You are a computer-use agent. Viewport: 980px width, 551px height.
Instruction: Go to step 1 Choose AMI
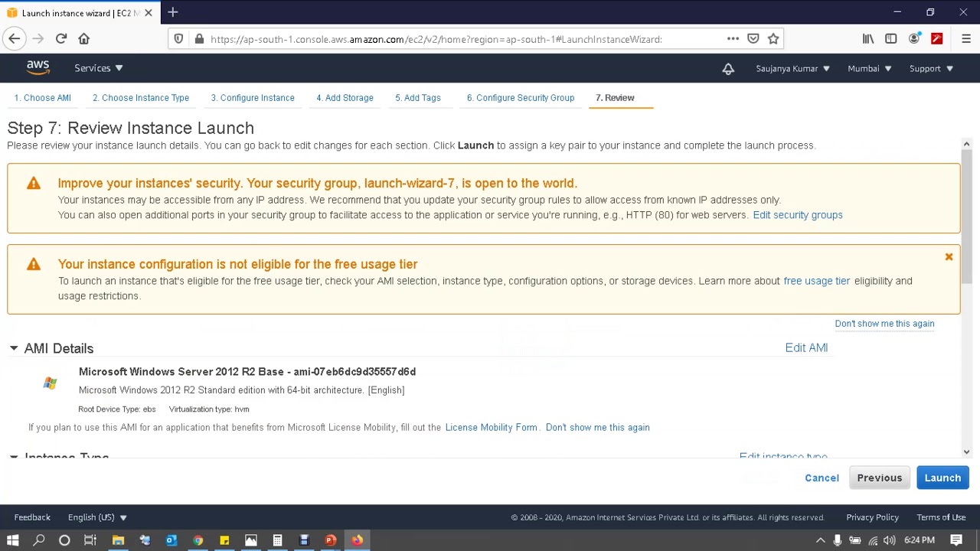pyautogui.click(x=42, y=98)
